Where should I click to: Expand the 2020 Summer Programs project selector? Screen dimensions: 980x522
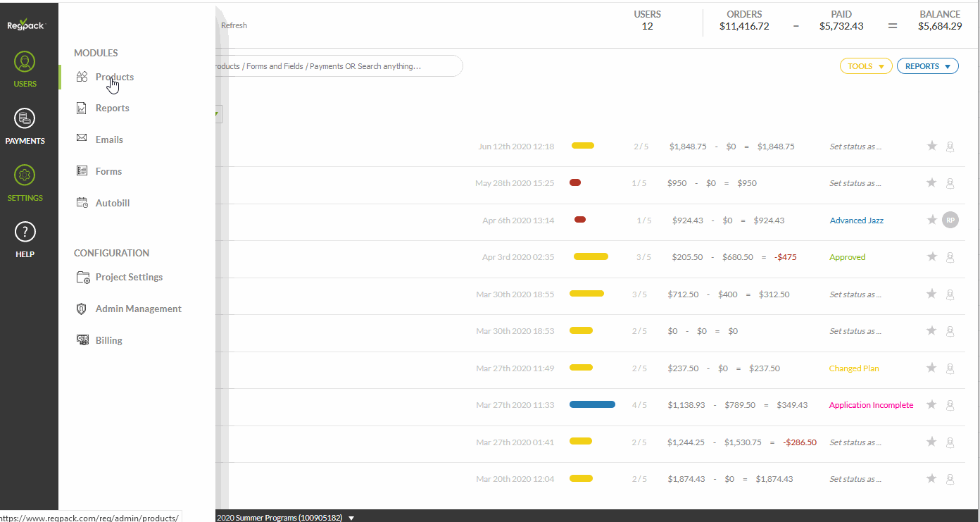351,518
